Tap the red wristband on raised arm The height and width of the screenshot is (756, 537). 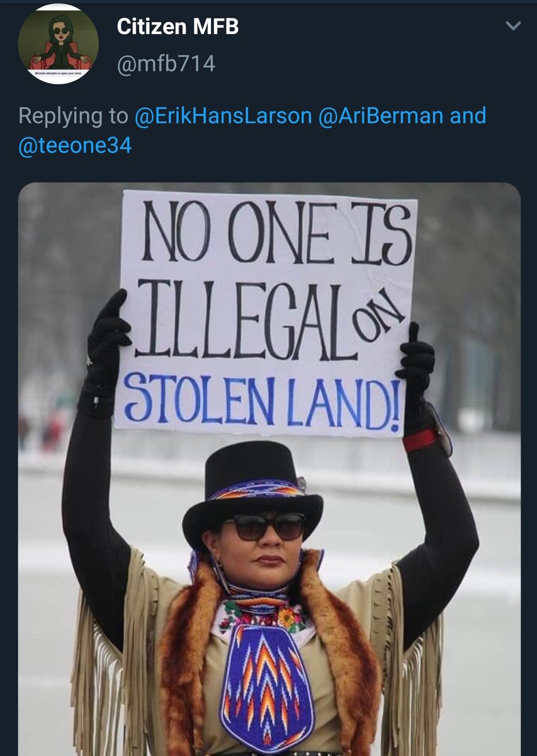pos(419,440)
